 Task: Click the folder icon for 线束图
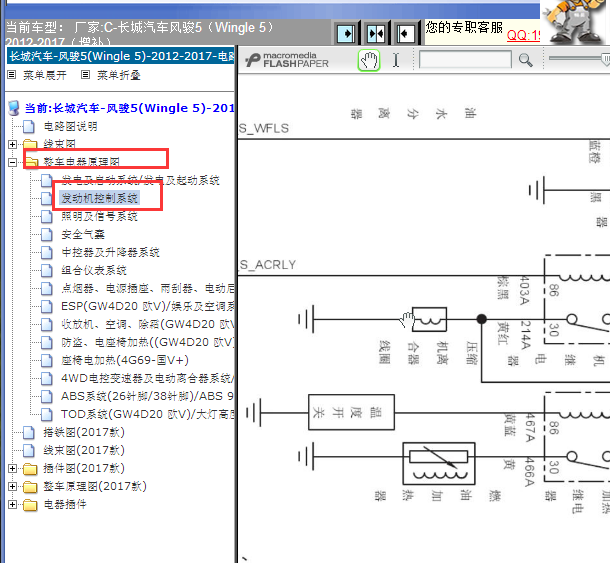point(30,144)
